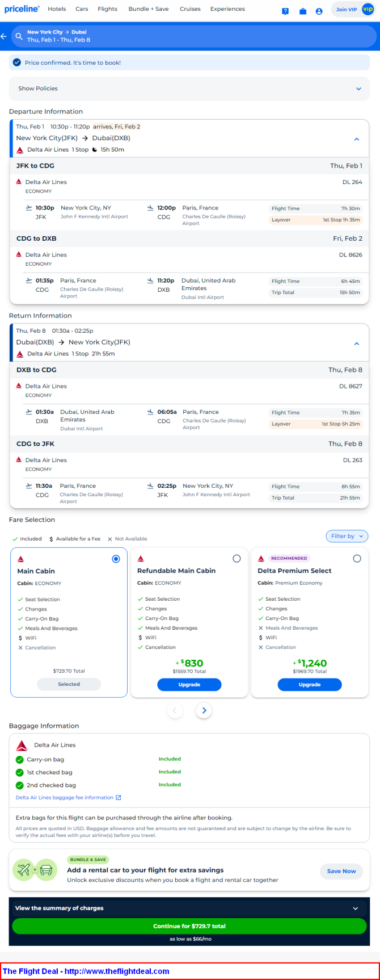
Task: Open the Flights menu
Action: [107, 9]
